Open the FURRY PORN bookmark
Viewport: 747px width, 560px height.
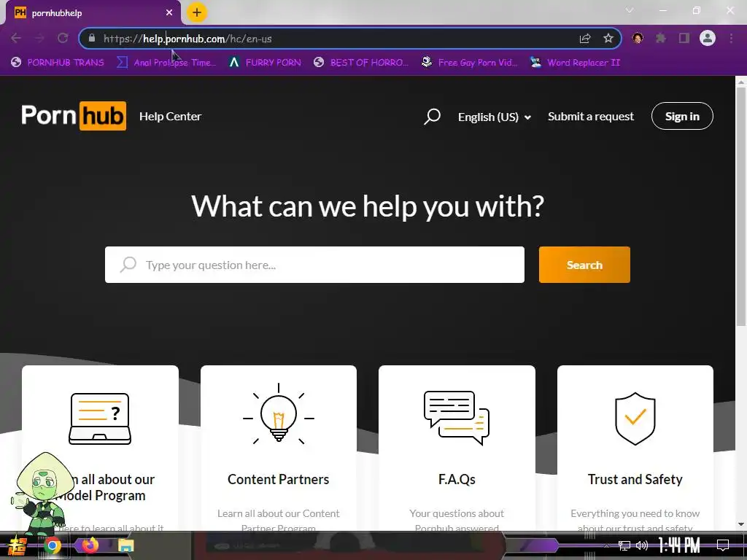[x=265, y=63]
